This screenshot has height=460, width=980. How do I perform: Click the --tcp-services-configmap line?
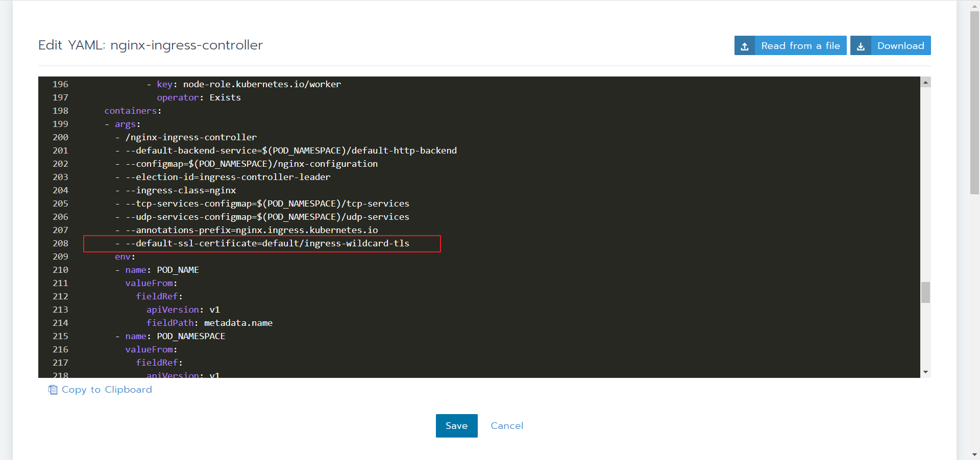click(267, 203)
